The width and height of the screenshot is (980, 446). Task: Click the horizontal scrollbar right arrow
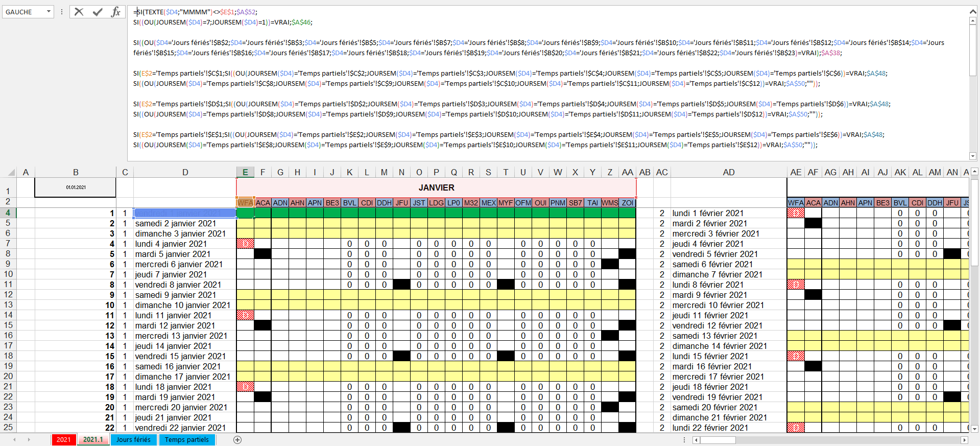click(964, 440)
